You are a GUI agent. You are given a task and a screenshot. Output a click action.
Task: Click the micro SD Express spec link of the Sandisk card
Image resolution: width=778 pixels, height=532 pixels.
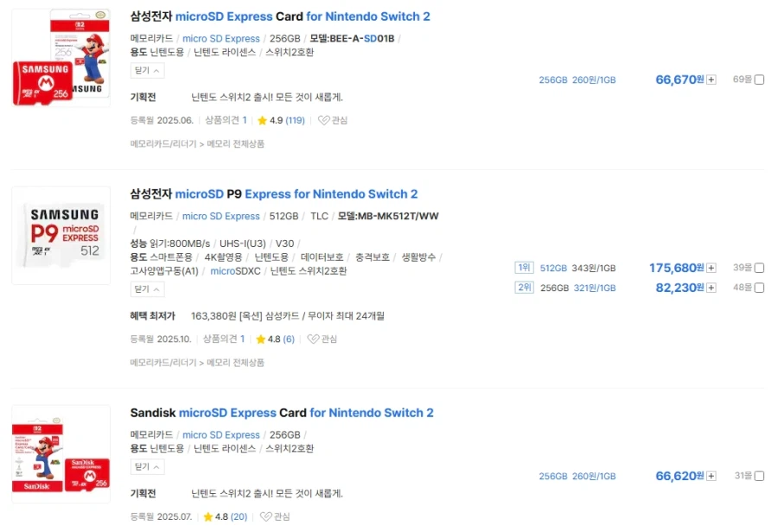tap(221, 434)
